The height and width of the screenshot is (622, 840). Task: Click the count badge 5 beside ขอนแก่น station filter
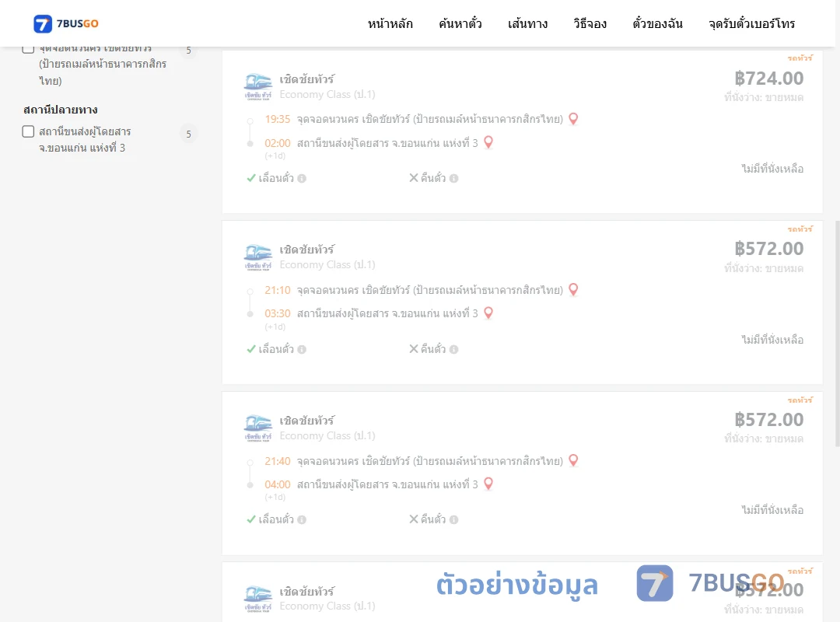tap(188, 134)
